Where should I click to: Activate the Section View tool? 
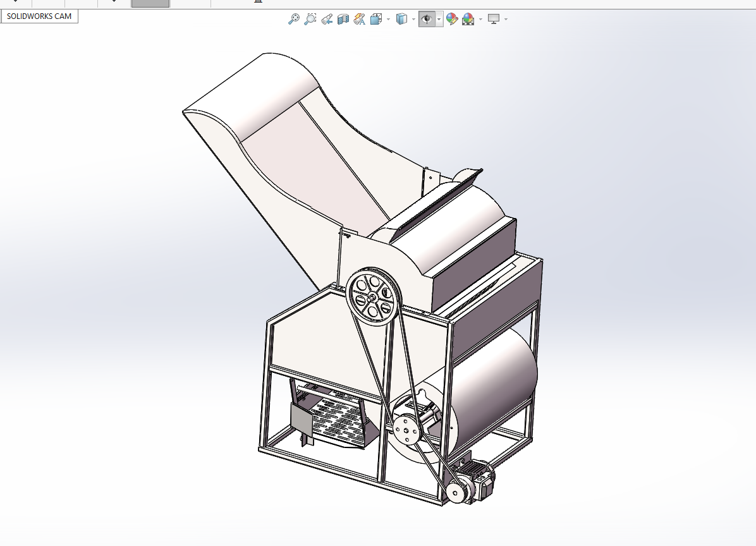[x=343, y=20]
